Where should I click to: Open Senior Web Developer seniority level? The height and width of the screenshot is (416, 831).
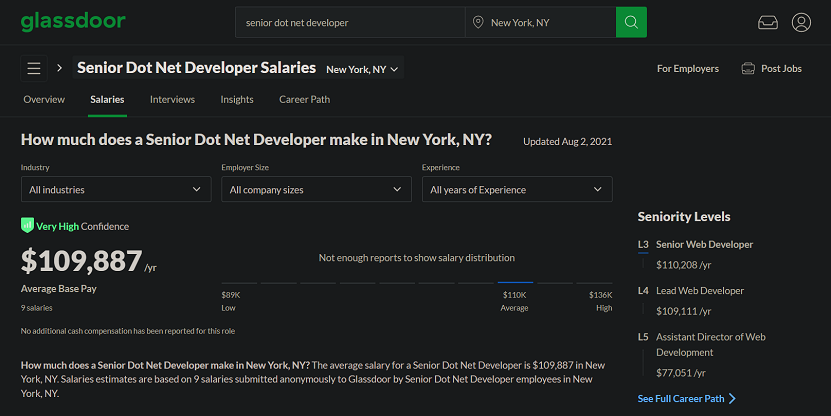(x=704, y=244)
